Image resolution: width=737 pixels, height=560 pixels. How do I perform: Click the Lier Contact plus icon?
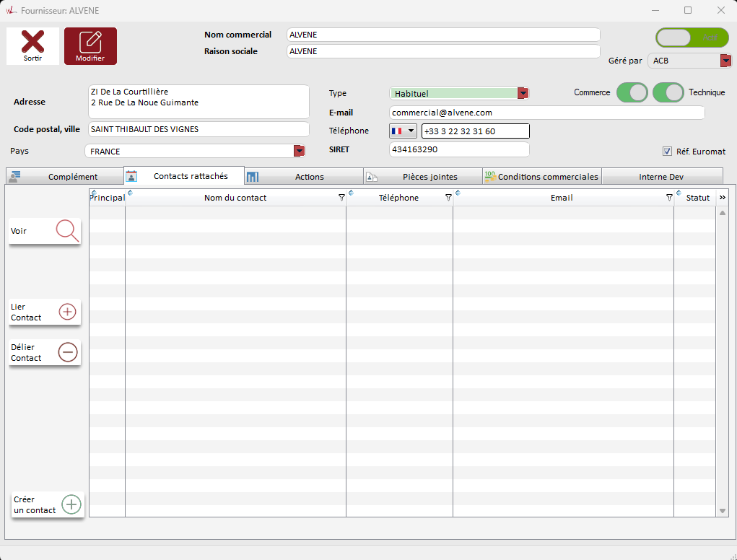[x=67, y=312]
